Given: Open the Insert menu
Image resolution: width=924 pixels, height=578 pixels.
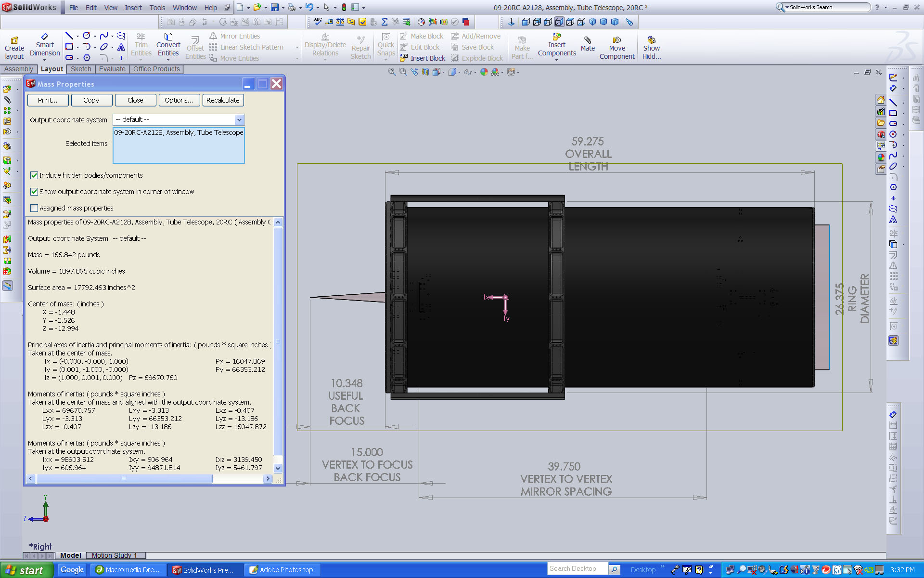Looking at the screenshot, I should coord(133,8).
